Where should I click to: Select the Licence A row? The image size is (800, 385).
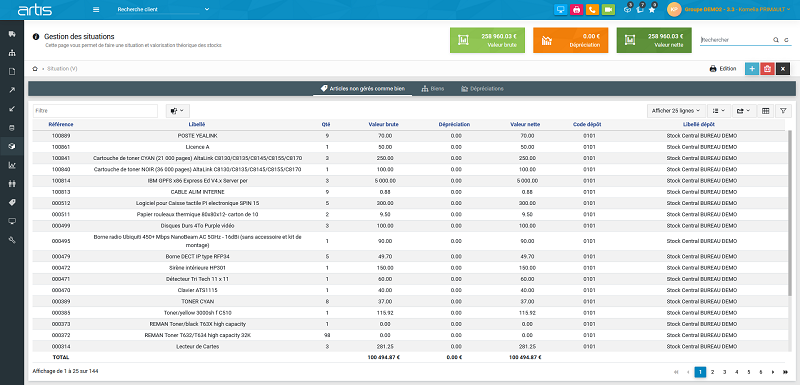coord(409,147)
